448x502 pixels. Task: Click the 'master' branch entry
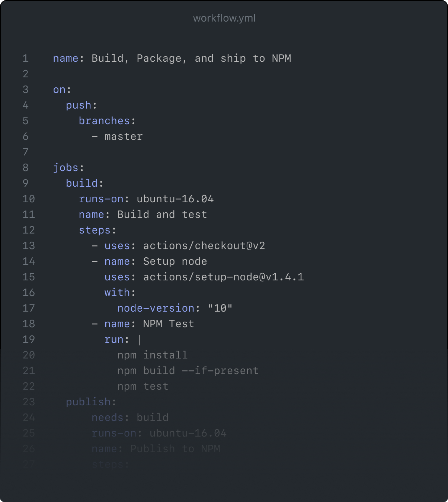[124, 136]
